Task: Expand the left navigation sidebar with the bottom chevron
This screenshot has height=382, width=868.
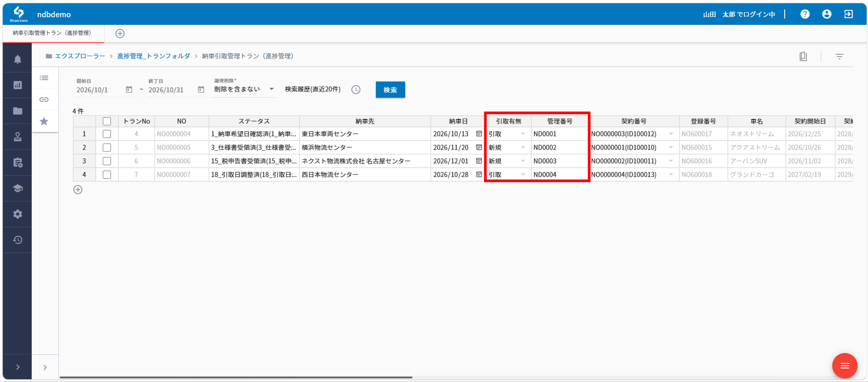Action: [x=17, y=367]
